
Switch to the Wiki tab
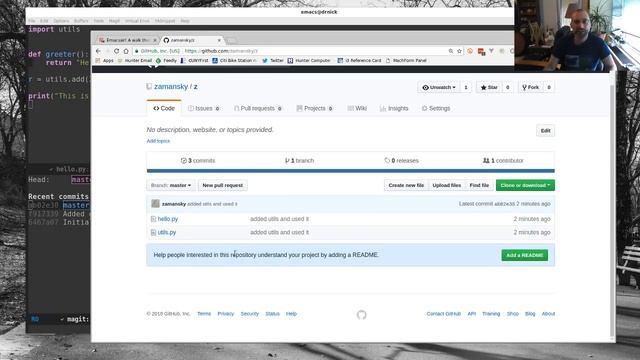[x=357, y=108]
